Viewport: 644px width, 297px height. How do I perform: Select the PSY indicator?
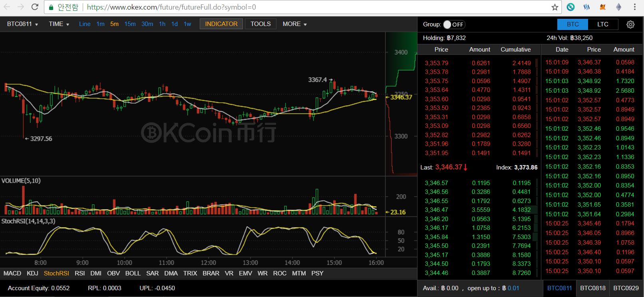(317, 273)
